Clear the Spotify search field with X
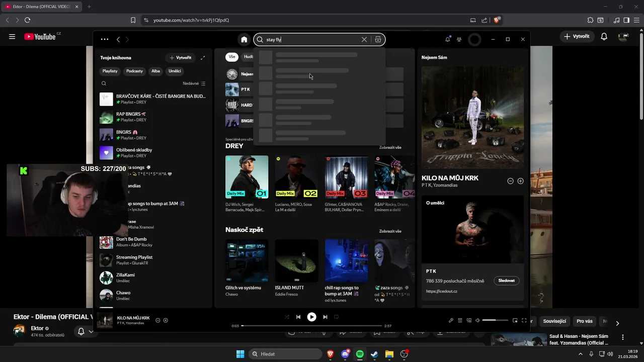The width and height of the screenshot is (644, 362). tap(364, 40)
